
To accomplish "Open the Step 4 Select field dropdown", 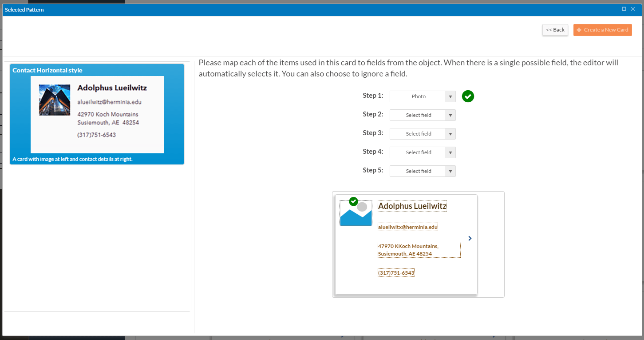I will (422, 152).
